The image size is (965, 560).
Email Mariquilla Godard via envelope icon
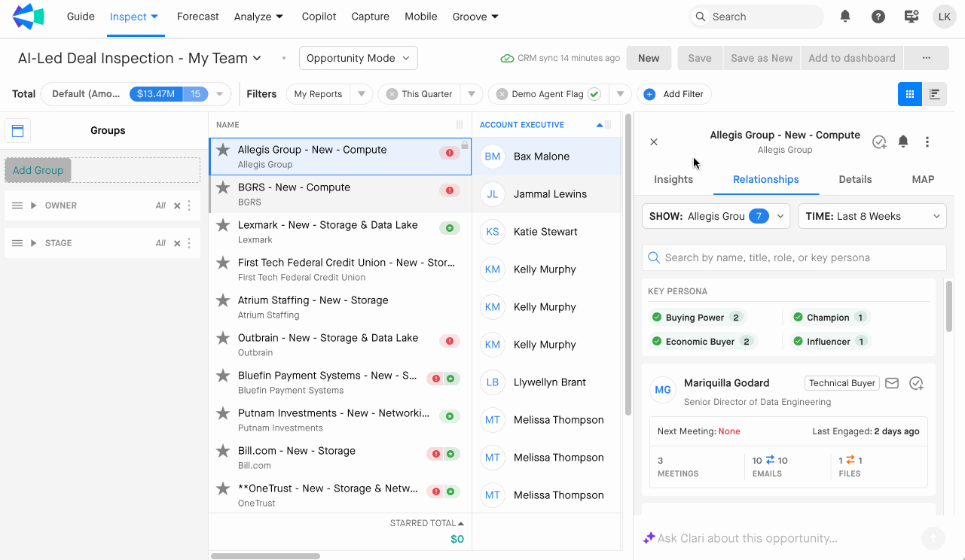892,383
